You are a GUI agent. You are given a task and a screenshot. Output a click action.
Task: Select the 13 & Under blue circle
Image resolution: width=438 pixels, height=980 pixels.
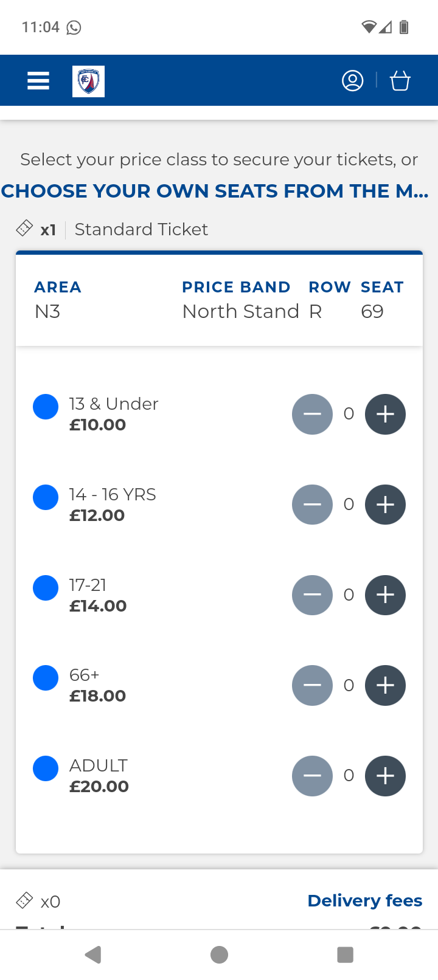[46, 407]
